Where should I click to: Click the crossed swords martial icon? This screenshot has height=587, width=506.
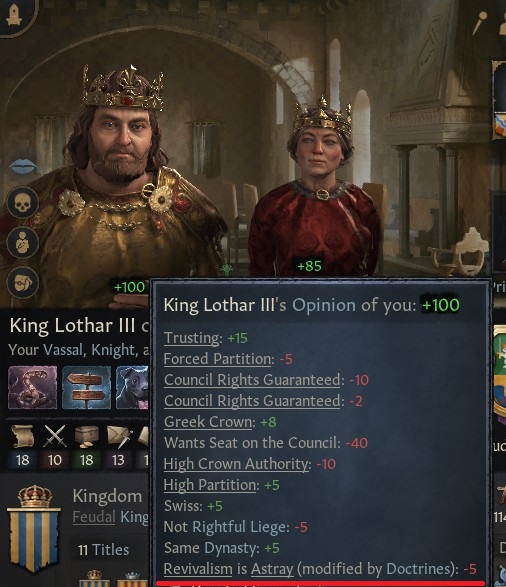tap(55, 437)
